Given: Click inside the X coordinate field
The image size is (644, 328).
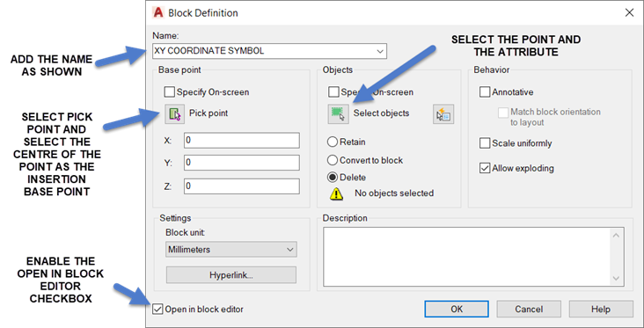Looking at the screenshot, I should point(242,141).
